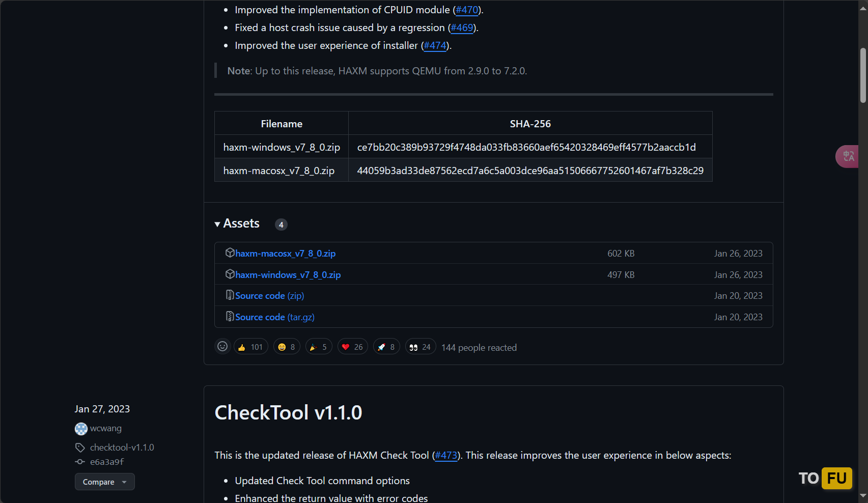This screenshot has width=868, height=503.
Task: Open pull request #470 link
Action: [x=467, y=10]
